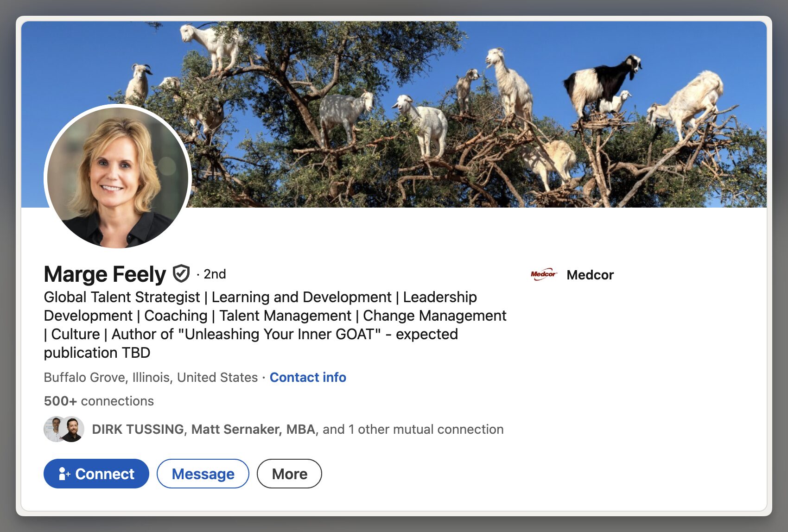
Task: View 500+ connections
Action: (98, 401)
